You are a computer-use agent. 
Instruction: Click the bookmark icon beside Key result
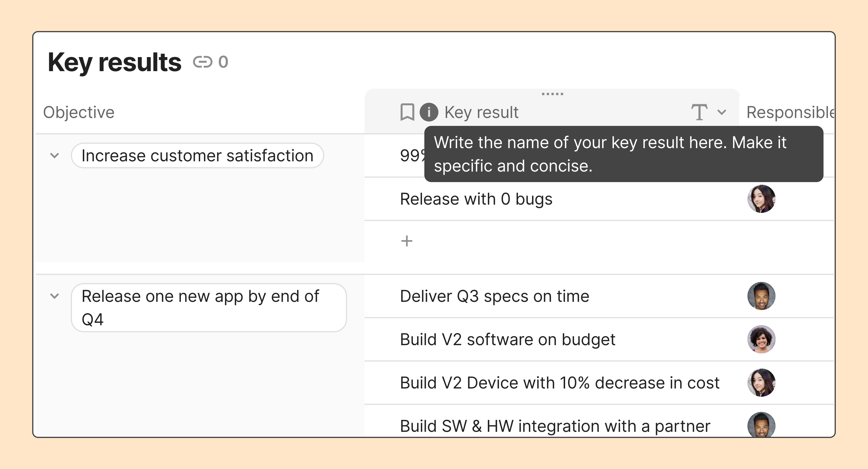tap(407, 112)
